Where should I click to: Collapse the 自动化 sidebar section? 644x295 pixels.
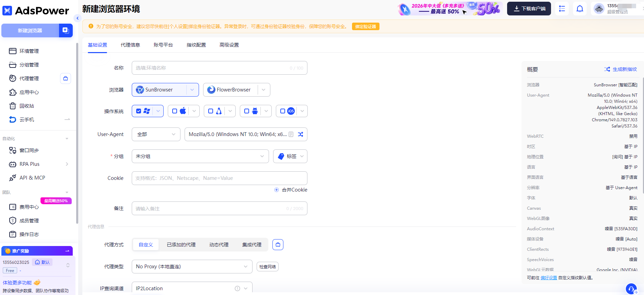click(x=67, y=139)
